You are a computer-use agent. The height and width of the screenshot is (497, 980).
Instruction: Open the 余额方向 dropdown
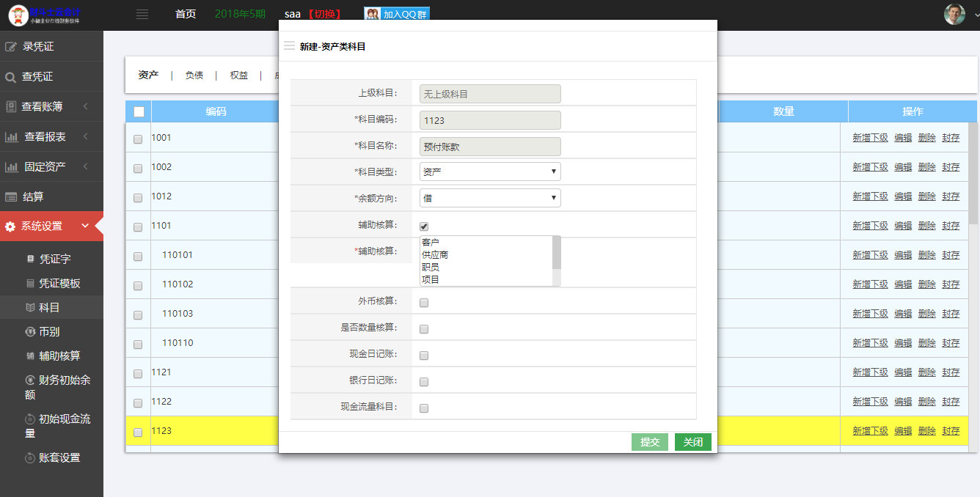click(490, 198)
